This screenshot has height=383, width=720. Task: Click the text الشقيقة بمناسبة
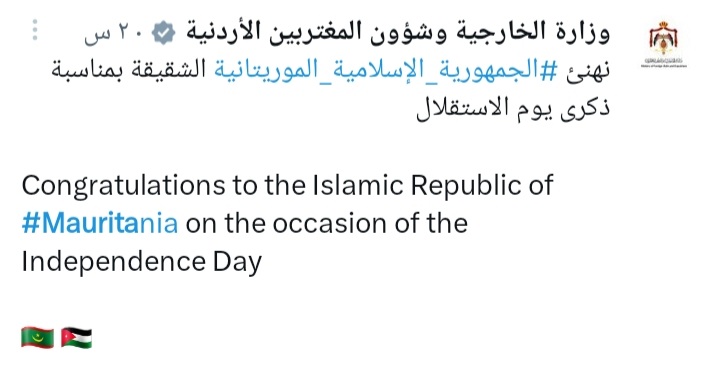128,70
